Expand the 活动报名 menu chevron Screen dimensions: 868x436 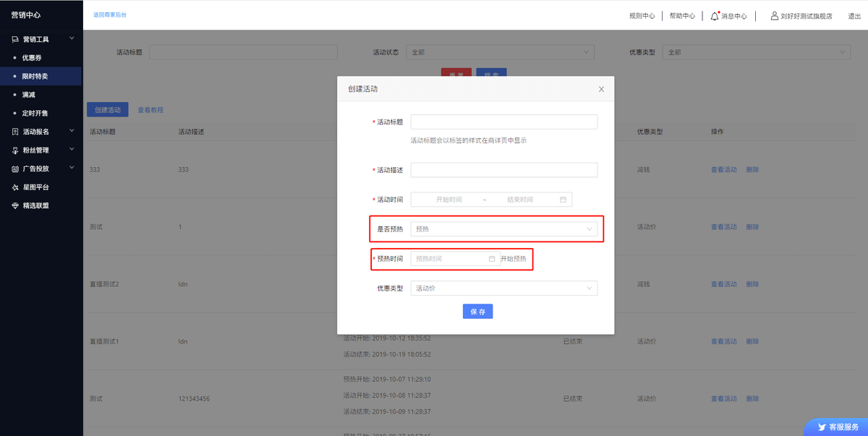tap(71, 132)
